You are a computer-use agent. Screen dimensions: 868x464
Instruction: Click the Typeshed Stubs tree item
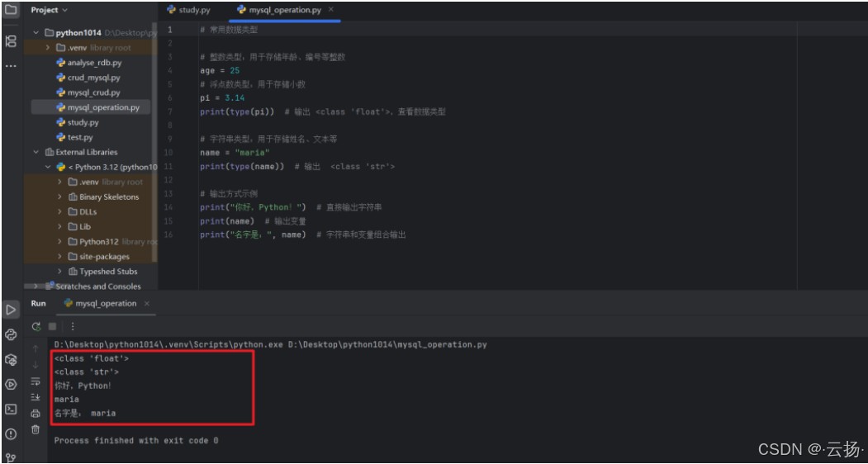pos(108,272)
